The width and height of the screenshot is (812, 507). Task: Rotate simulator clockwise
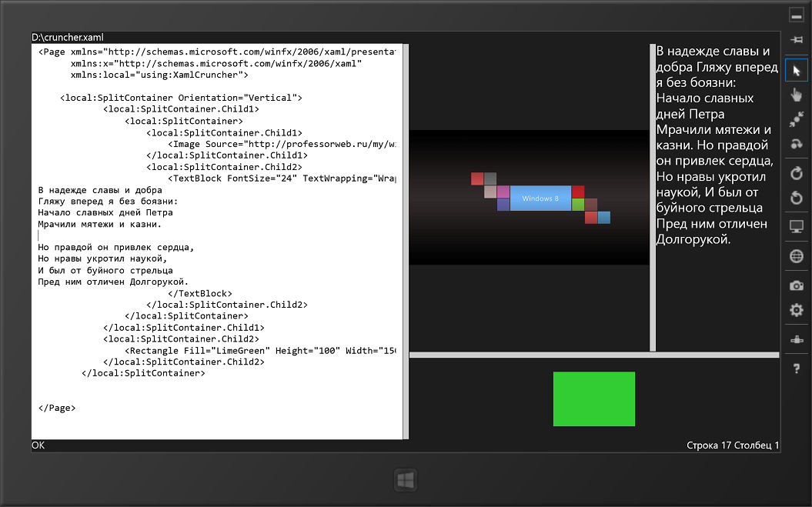click(796, 173)
